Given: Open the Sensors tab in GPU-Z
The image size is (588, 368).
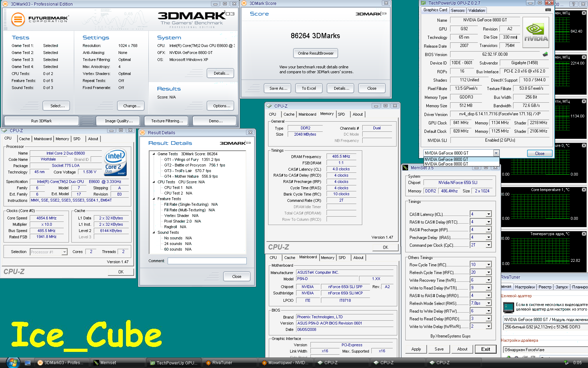Looking at the screenshot, I should (x=458, y=11).
